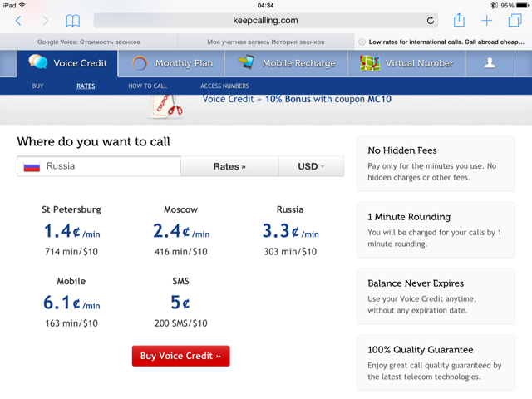Click the No Hidden Fees heading

coord(402,150)
